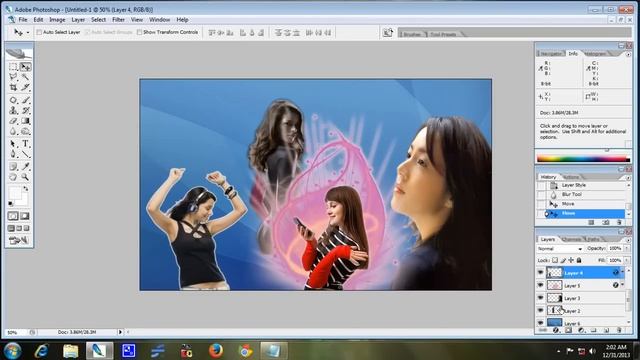Image resolution: width=640 pixels, height=360 pixels.
Task: Select the Blur tool in toolbox
Action: pos(13,131)
